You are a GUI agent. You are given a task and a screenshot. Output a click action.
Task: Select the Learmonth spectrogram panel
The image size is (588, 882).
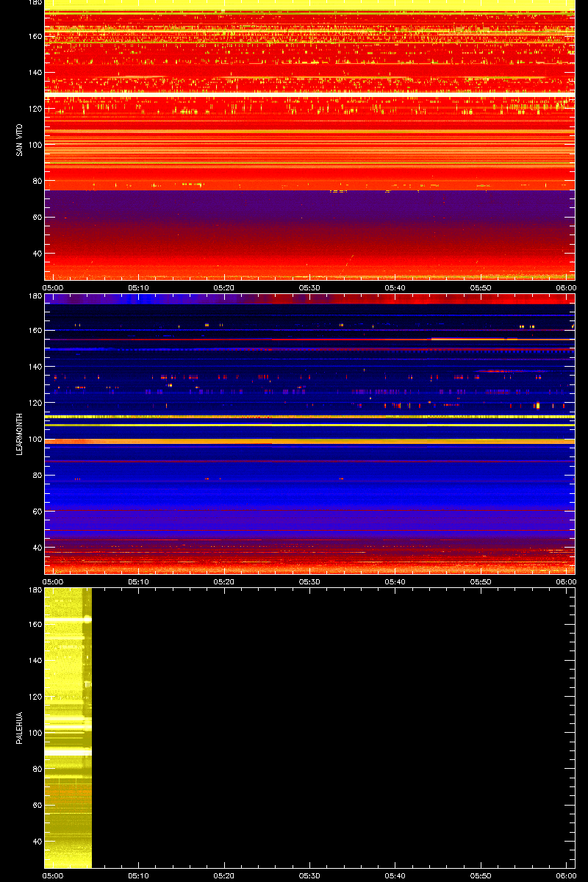tap(309, 434)
